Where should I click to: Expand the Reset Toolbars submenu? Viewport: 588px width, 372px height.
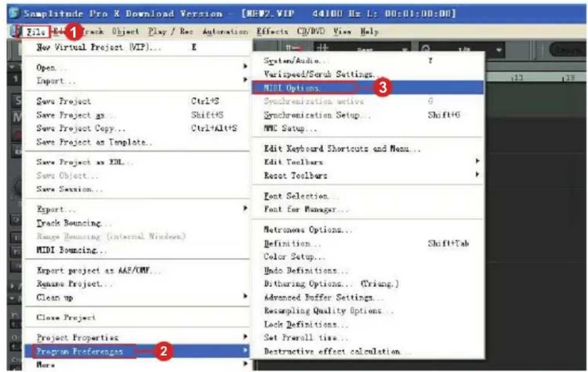click(368, 175)
